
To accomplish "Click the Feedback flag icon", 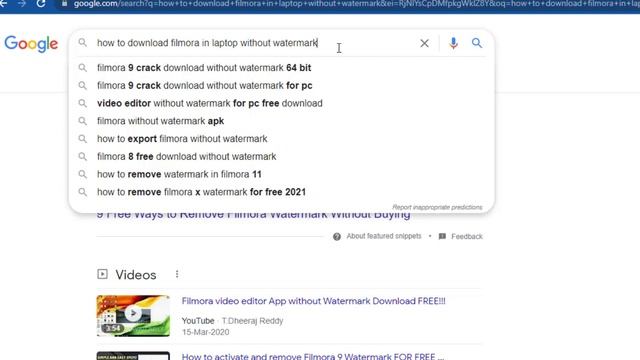I will coord(442,236).
